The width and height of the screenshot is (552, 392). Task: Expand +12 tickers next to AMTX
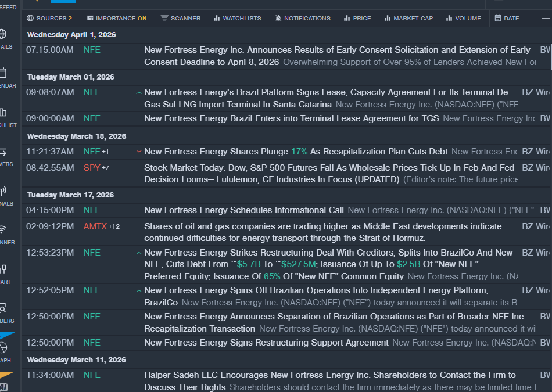(114, 226)
